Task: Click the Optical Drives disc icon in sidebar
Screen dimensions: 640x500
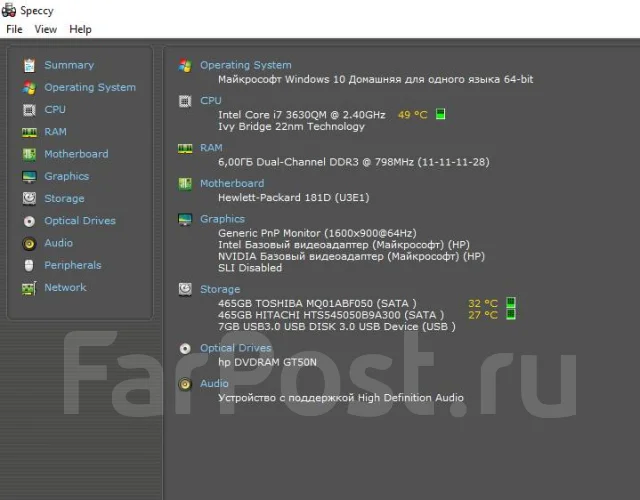Action: pos(29,221)
